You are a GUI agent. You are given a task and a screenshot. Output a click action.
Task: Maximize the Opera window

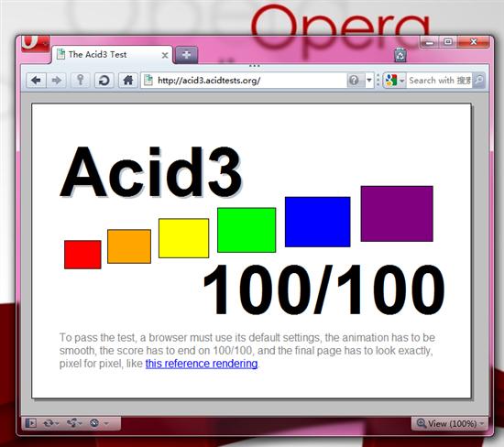click(x=448, y=42)
